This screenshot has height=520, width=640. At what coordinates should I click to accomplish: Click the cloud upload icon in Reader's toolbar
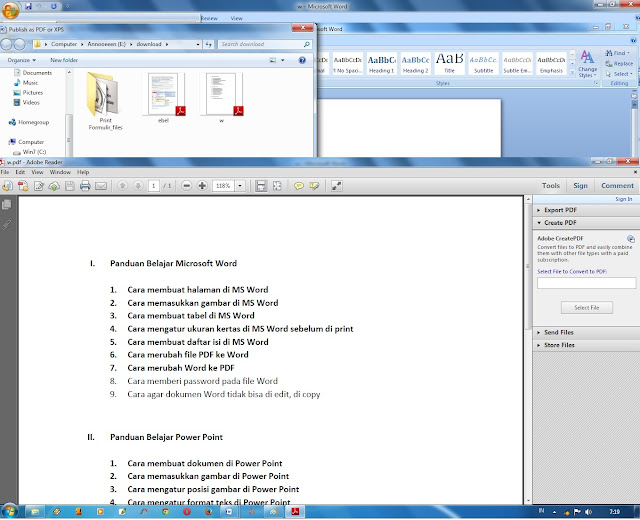click(54, 186)
